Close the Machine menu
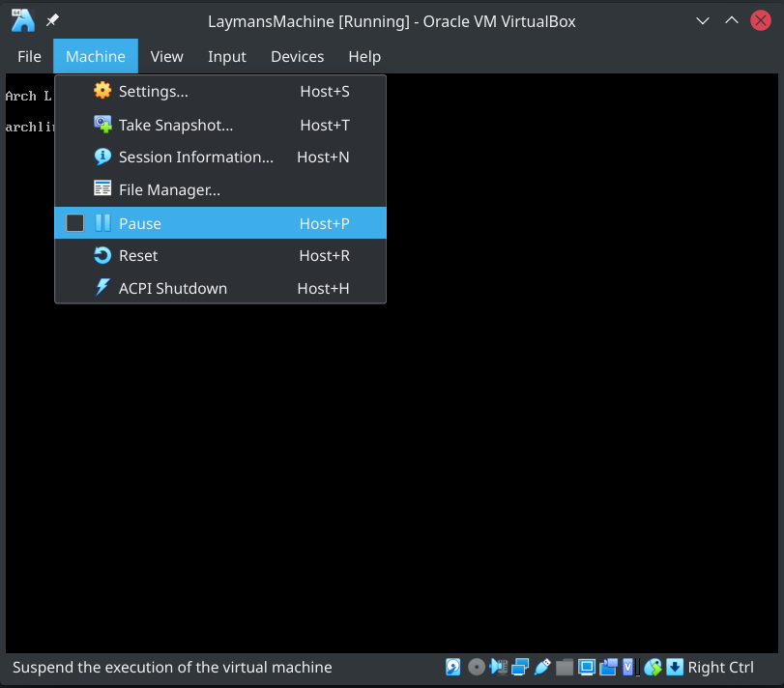This screenshot has height=688, width=784. click(96, 56)
